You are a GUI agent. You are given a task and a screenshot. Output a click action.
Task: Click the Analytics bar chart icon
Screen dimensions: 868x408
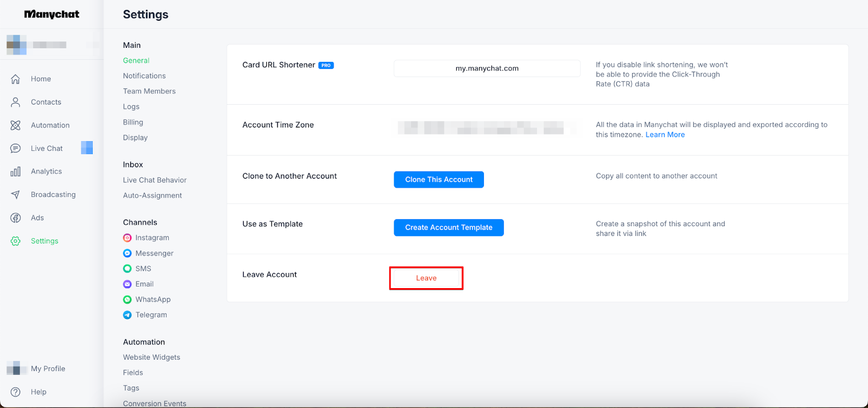click(x=16, y=171)
